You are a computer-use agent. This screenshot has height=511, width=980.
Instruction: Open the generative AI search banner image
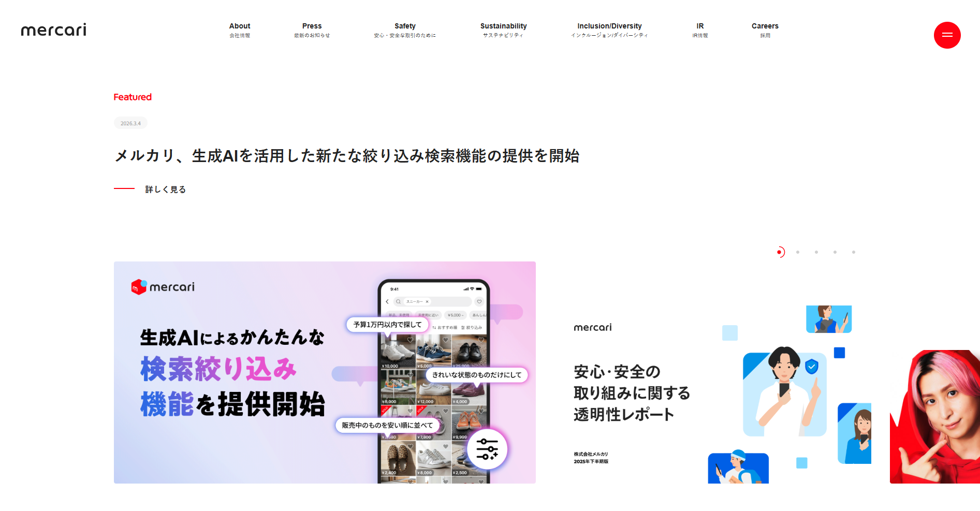point(325,372)
